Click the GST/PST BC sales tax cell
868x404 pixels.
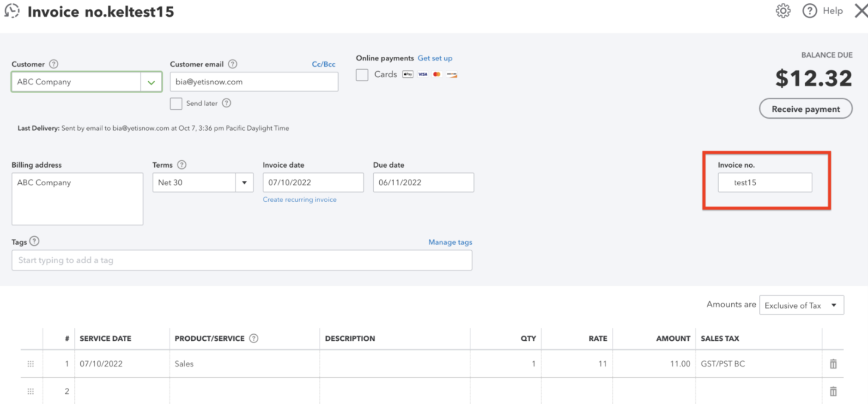click(x=759, y=364)
